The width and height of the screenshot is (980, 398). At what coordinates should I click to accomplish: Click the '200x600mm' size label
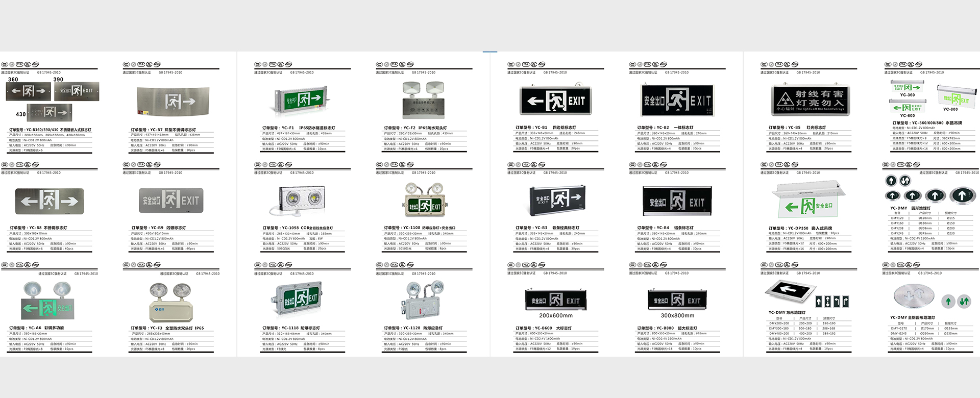tap(556, 316)
